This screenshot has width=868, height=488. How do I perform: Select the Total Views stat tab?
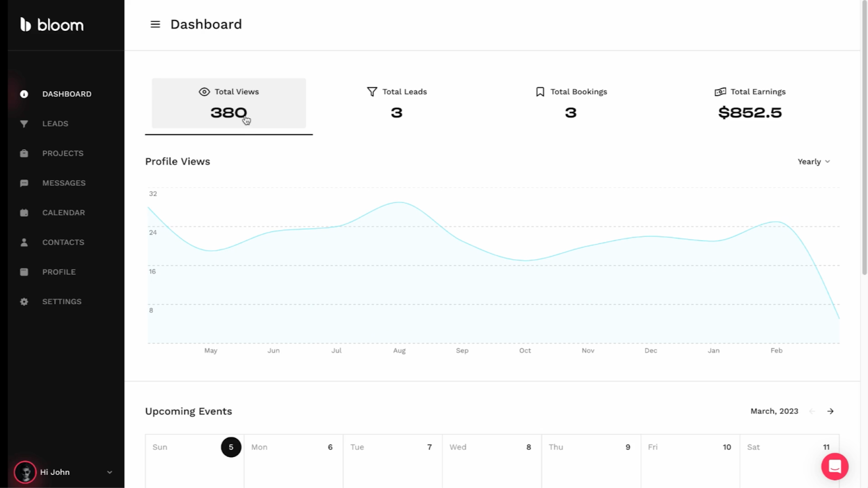tap(229, 103)
